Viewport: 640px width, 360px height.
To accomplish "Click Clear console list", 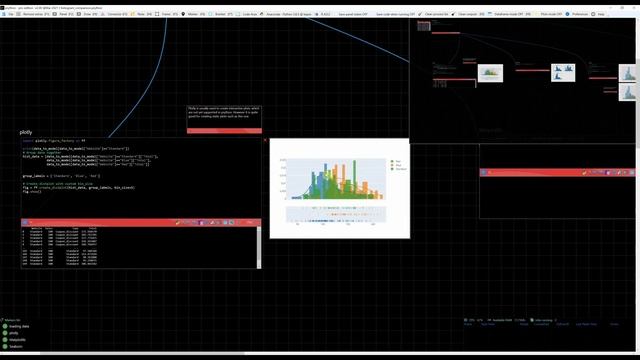I will coord(433,14).
